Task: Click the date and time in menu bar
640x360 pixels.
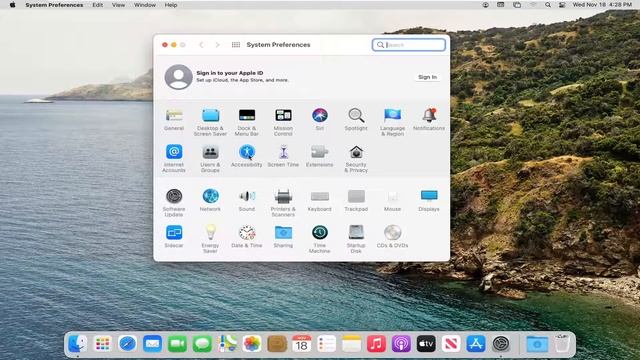Action: click(x=602, y=5)
